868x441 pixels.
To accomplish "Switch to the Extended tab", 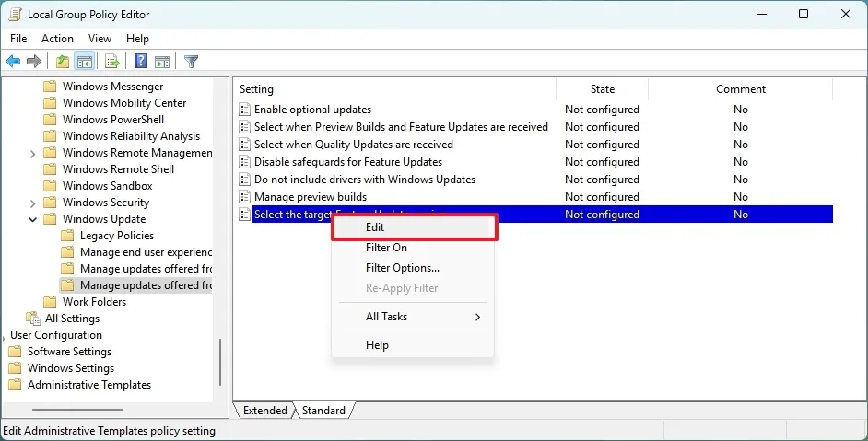I will [x=264, y=411].
